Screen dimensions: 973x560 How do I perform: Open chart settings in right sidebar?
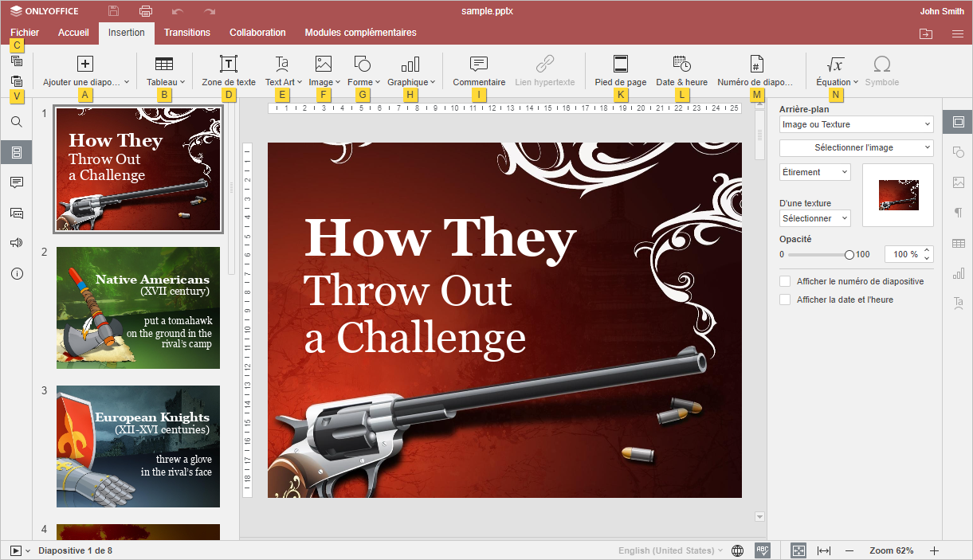pos(958,273)
